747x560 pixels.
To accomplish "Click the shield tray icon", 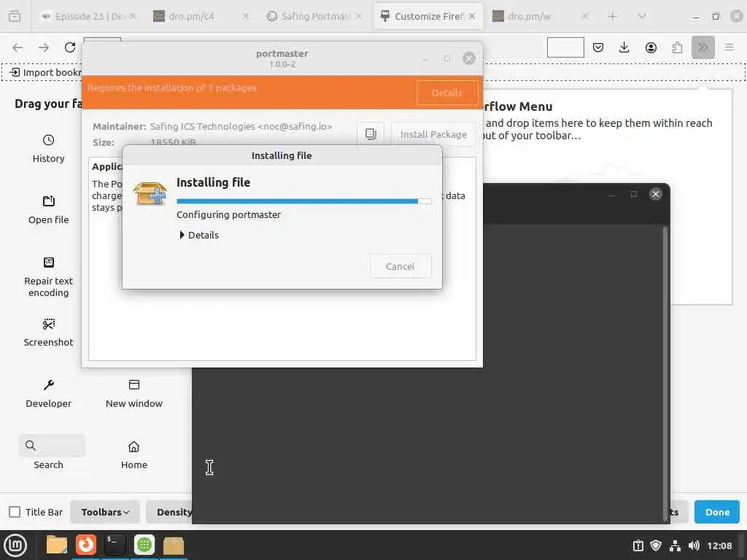I will coord(656,545).
